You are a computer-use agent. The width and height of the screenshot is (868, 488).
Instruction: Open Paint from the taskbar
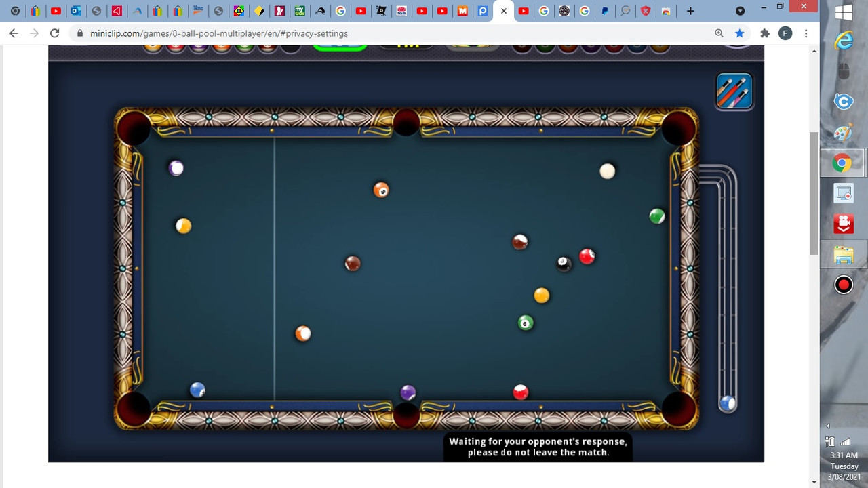pyautogui.click(x=844, y=132)
